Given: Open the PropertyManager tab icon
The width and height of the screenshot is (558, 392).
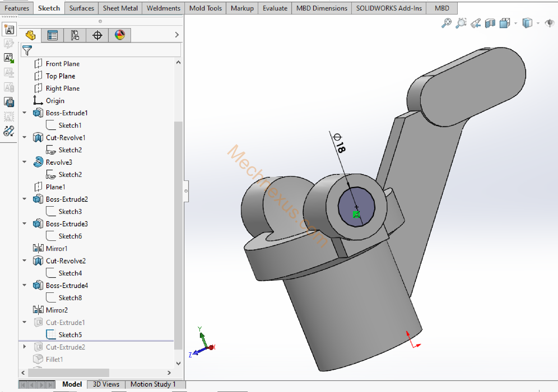Looking at the screenshot, I should tap(52, 35).
